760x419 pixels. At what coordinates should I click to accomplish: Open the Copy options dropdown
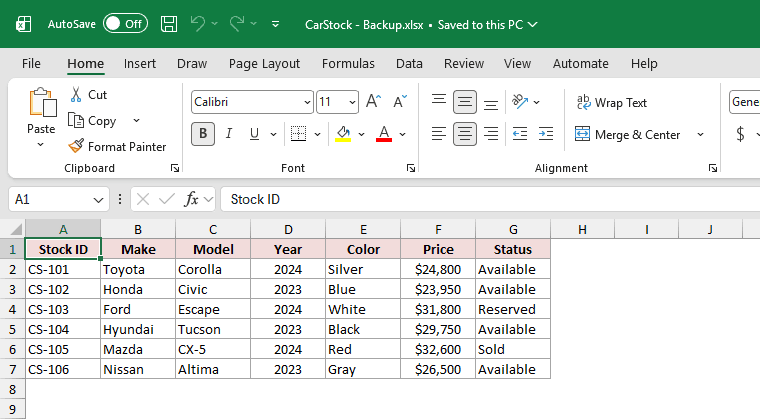[137, 120]
